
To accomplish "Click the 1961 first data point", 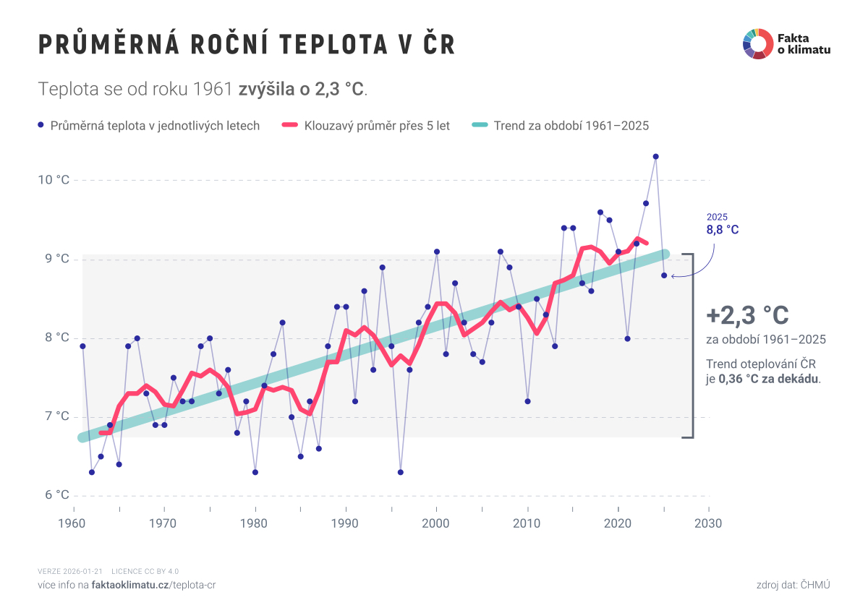I will pos(82,346).
